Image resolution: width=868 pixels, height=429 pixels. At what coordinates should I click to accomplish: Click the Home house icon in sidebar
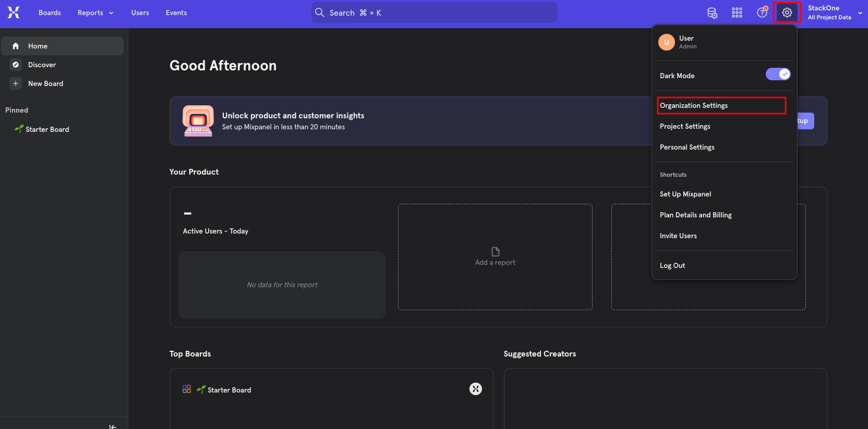[16, 46]
